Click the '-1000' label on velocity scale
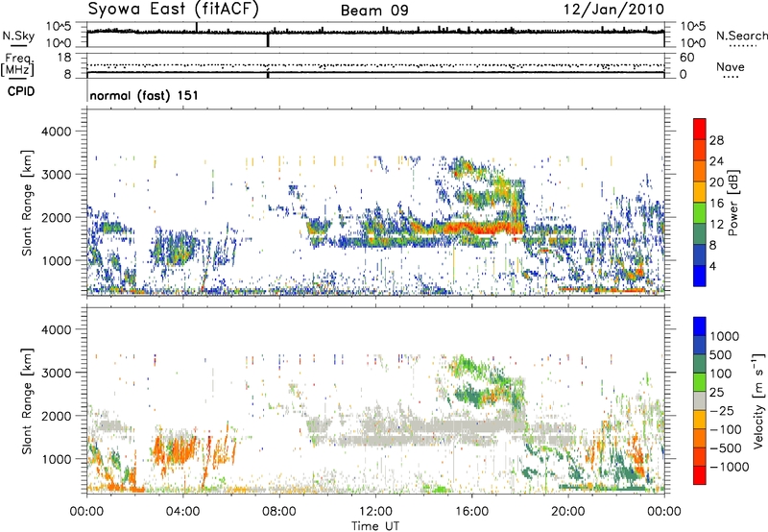Image resolution: width=768 pixels, height=532 pixels. (x=729, y=467)
